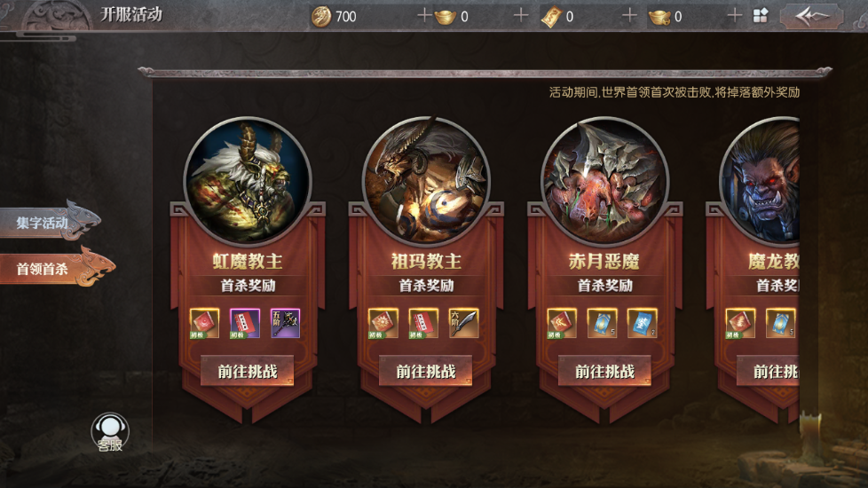Click 前往挑战 under 虹魔教主

[x=248, y=371]
